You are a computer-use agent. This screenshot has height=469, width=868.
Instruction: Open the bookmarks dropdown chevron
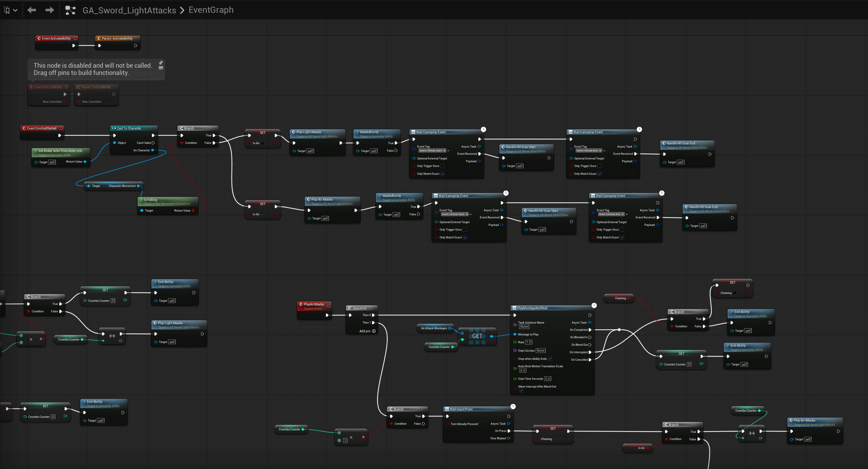[x=15, y=10]
